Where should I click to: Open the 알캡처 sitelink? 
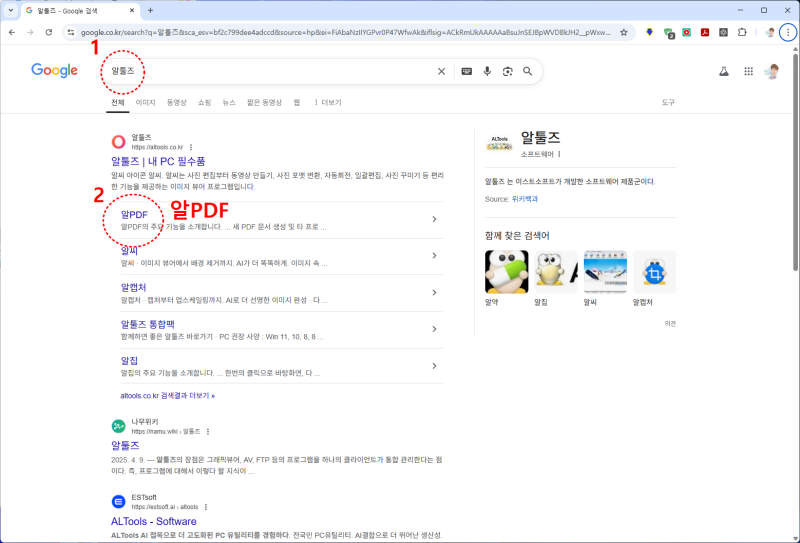[134, 287]
